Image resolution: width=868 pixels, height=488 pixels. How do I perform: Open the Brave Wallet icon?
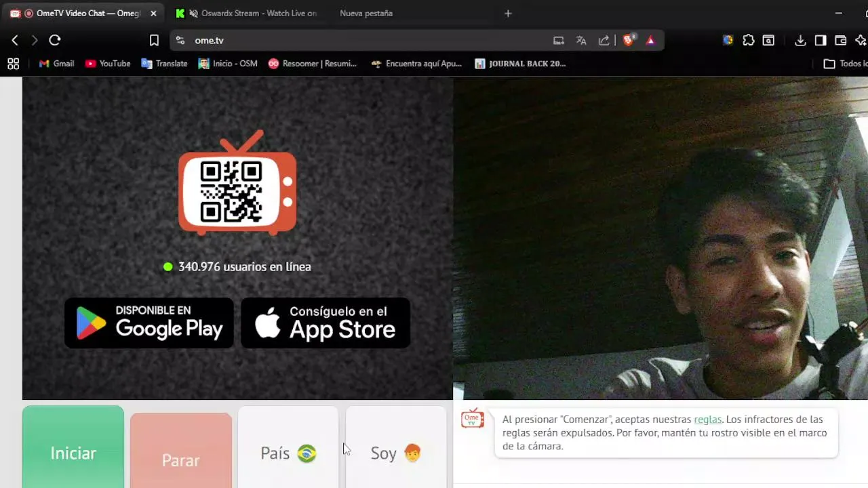point(841,41)
